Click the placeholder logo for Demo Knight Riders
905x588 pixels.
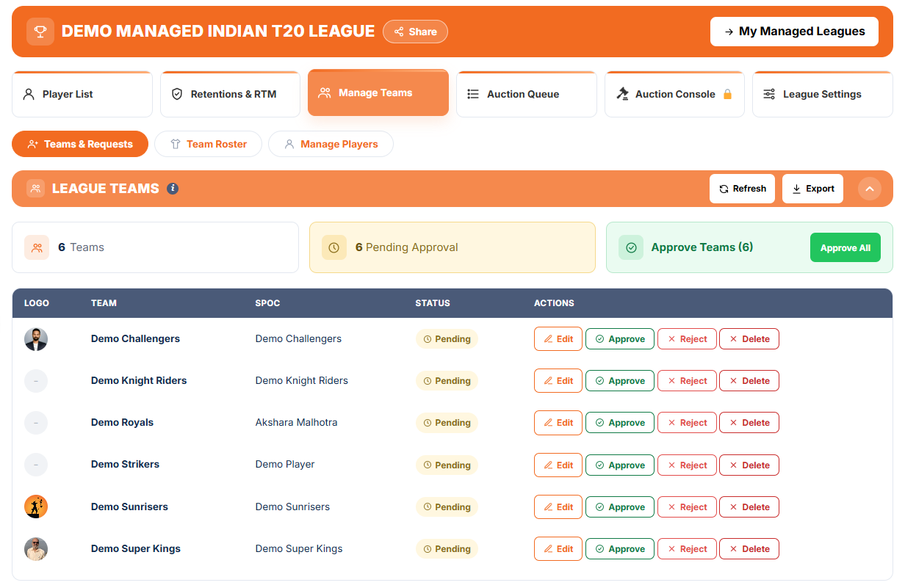point(36,381)
